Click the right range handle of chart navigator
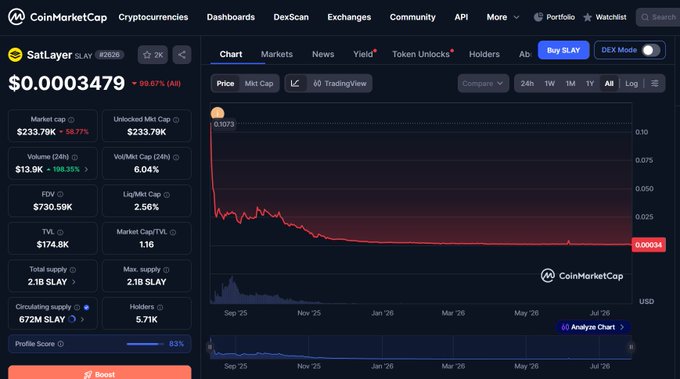Viewport: 680px width, 379px height. [x=631, y=347]
